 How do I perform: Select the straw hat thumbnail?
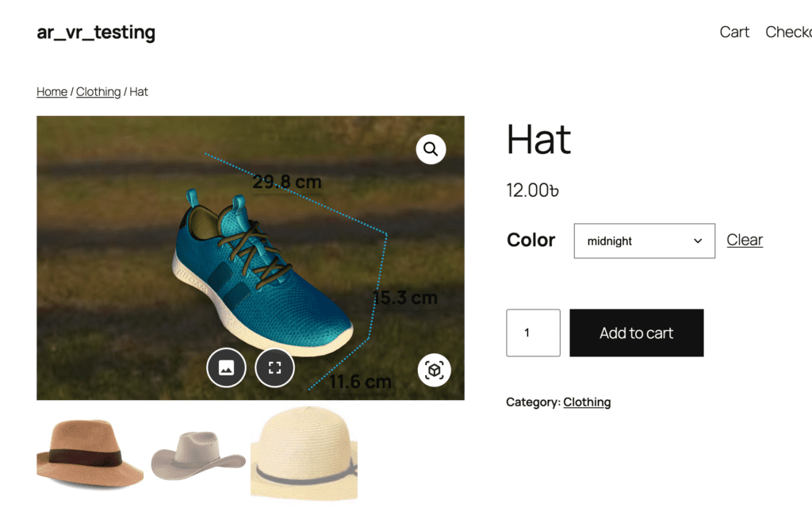pyautogui.click(x=304, y=453)
